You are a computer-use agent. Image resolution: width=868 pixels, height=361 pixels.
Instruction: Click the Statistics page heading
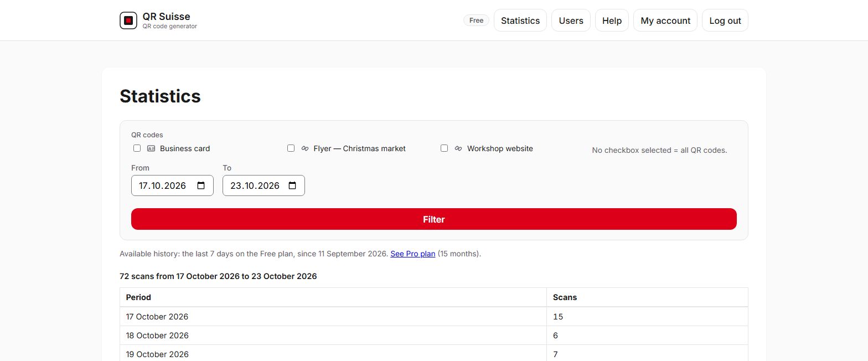tap(160, 96)
